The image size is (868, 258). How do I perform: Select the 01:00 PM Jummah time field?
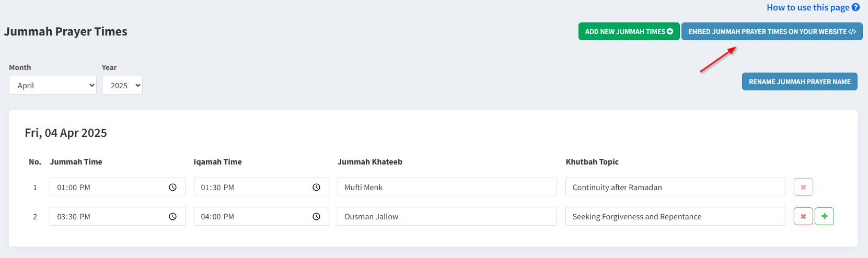[x=118, y=187]
